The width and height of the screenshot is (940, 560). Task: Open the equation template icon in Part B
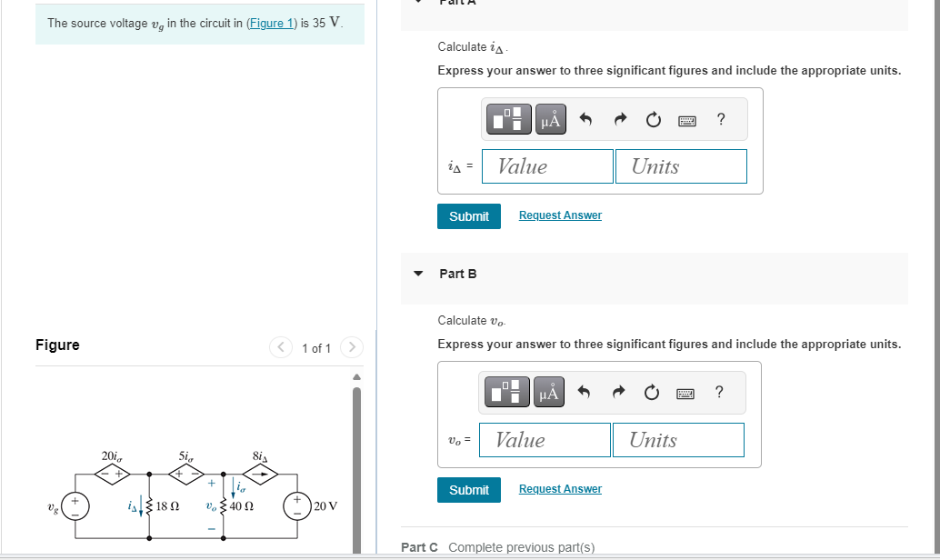[506, 392]
